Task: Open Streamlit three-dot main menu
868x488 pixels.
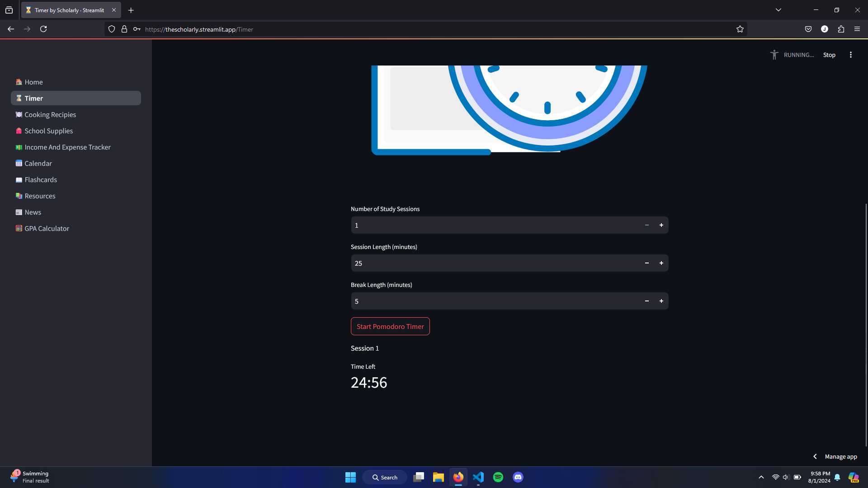Action: (x=851, y=55)
